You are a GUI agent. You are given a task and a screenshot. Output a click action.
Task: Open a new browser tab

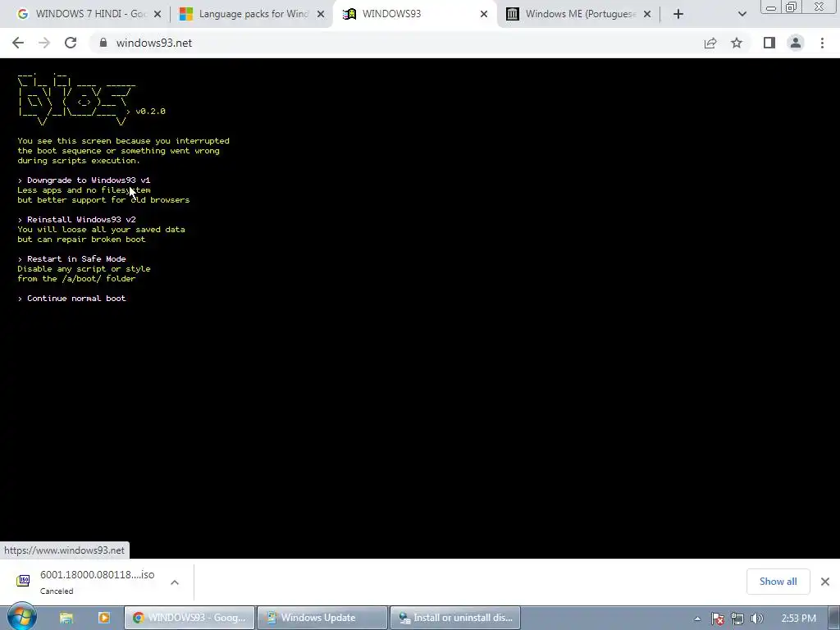click(678, 15)
